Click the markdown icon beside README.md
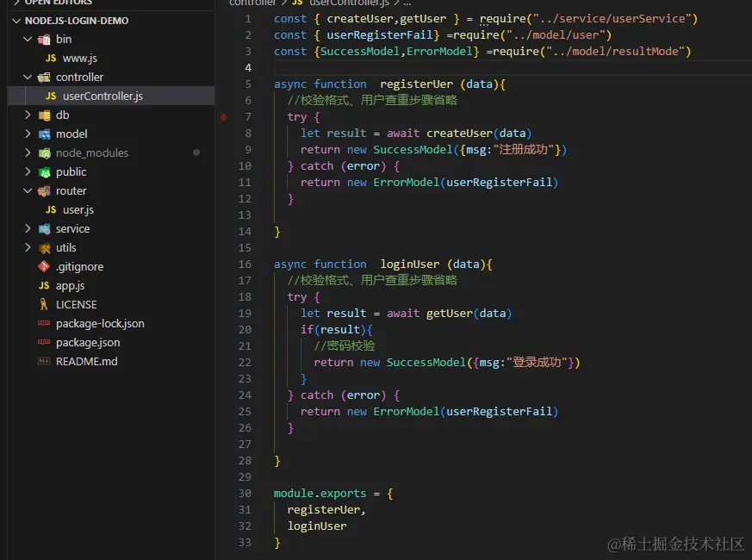Viewport: 752px width, 560px height. pyautogui.click(x=44, y=361)
